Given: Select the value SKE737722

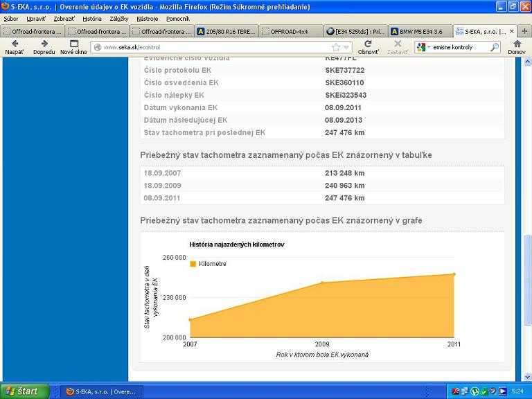Looking at the screenshot, I should coord(345,70).
